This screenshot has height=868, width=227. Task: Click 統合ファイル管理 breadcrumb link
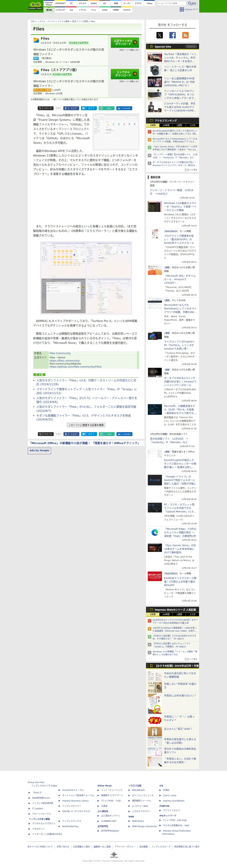point(80,21)
